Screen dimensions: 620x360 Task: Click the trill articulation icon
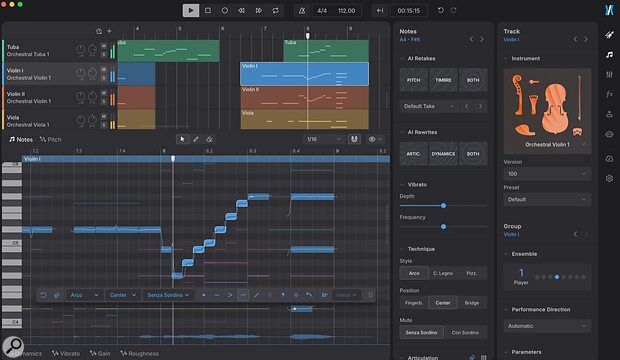click(x=324, y=295)
